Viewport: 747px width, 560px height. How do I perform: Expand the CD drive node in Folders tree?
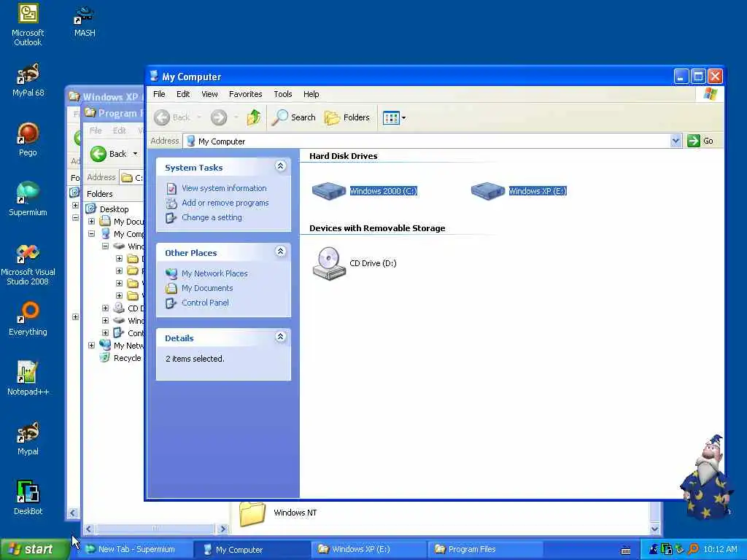[105, 308]
